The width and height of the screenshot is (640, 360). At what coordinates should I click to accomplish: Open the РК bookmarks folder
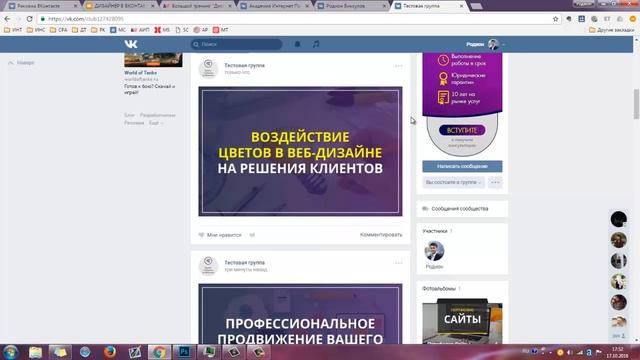tap(98, 30)
